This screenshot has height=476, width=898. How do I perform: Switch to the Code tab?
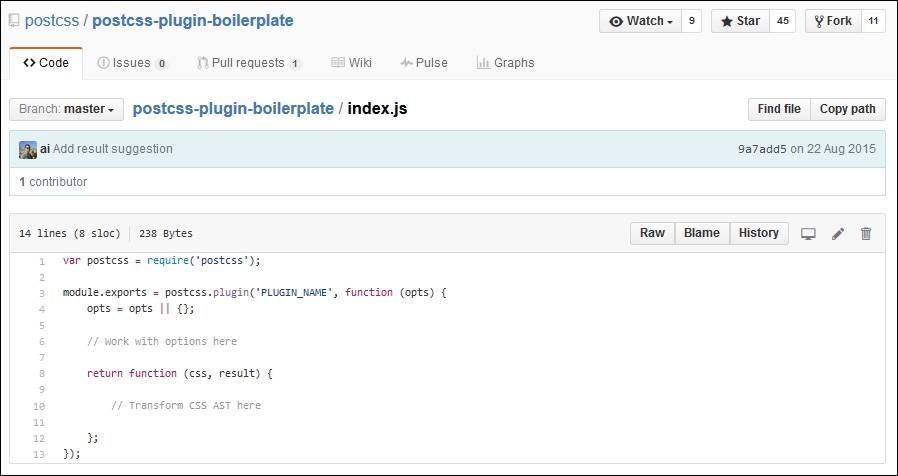pyautogui.click(x=46, y=63)
